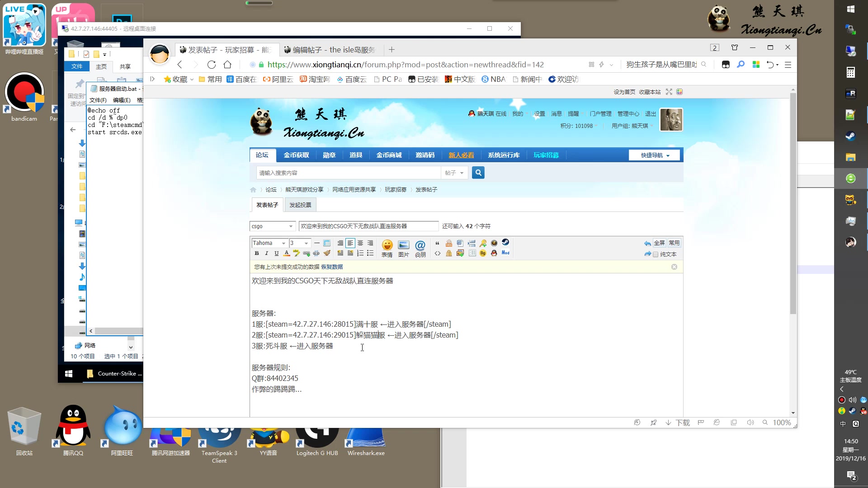The width and height of the screenshot is (868, 488).
Task: Toggle bold formatting in the post editor
Action: pyautogui.click(x=257, y=253)
